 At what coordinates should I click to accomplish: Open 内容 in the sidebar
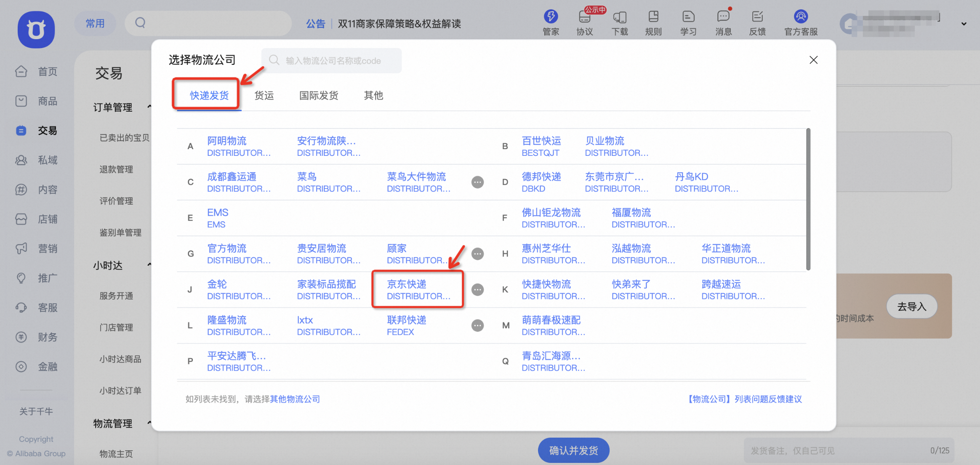(36, 190)
